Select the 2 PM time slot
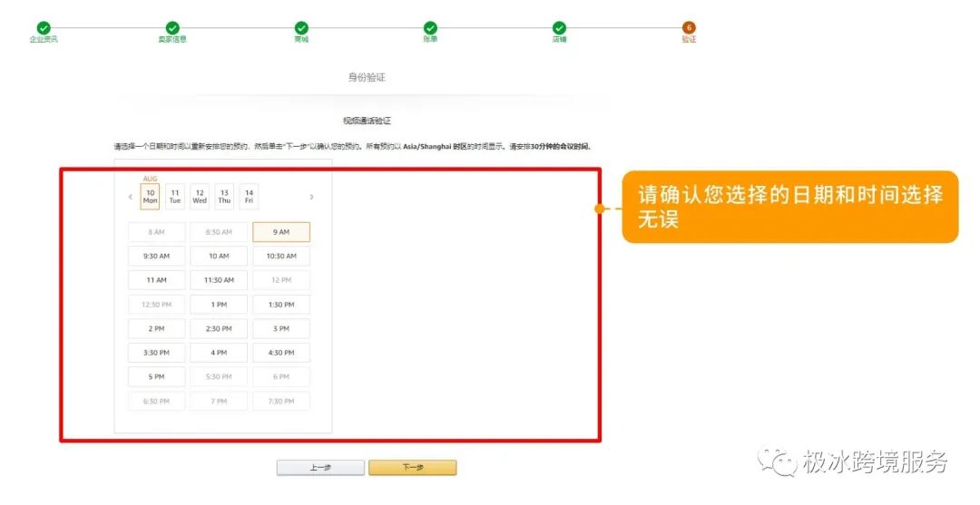This screenshot has height=505, width=980. coord(156,328)
